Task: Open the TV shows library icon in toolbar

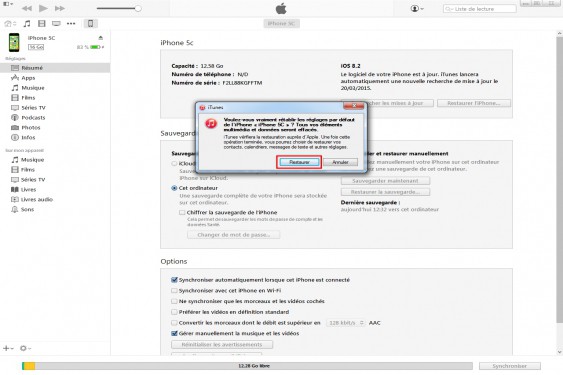Action: (56, 24)
